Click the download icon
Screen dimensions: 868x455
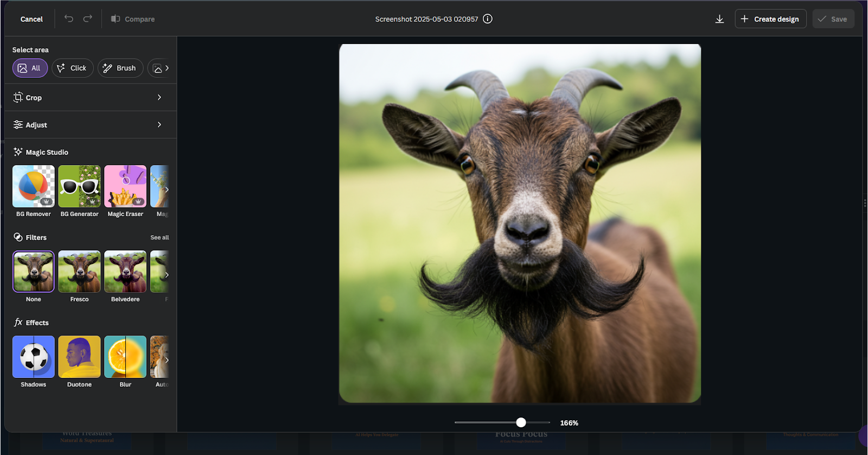point(719,19)
